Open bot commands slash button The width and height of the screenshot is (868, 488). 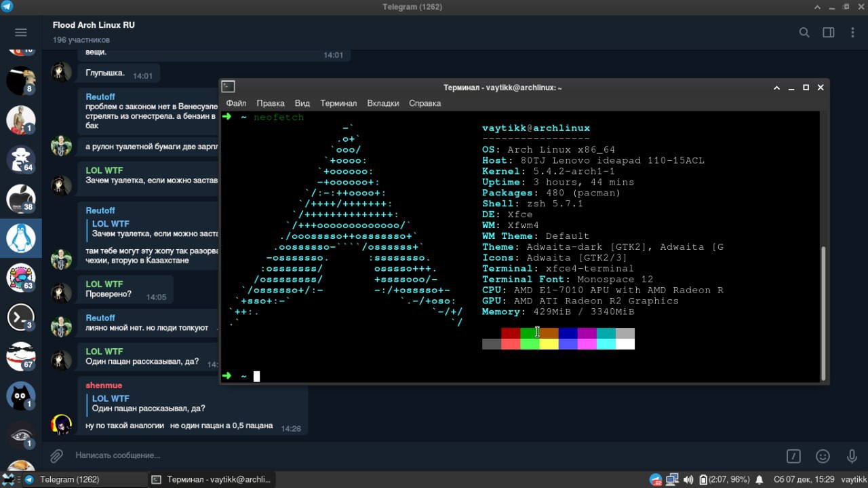(x=793, y=456)
